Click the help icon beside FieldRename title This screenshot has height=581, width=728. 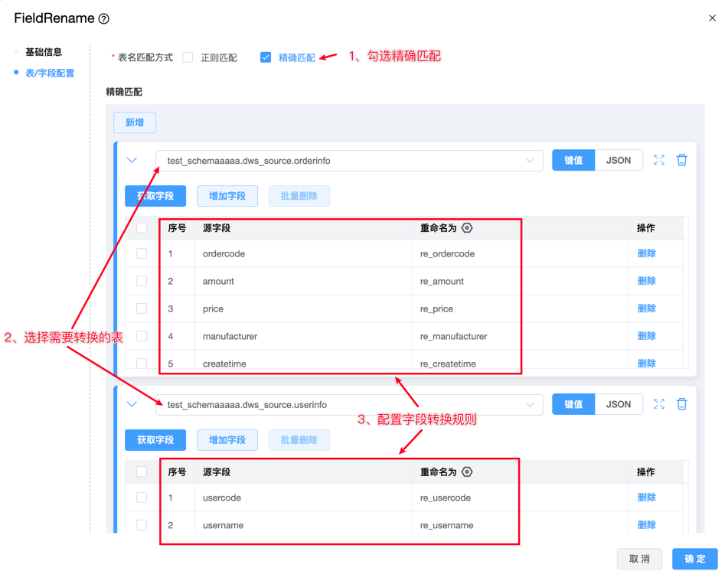point(104,19)
